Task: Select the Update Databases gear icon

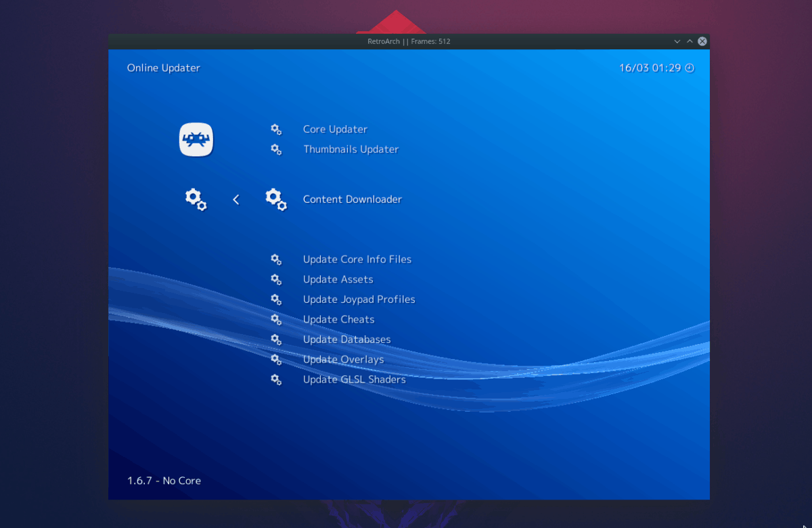Action: coord(276,339)
